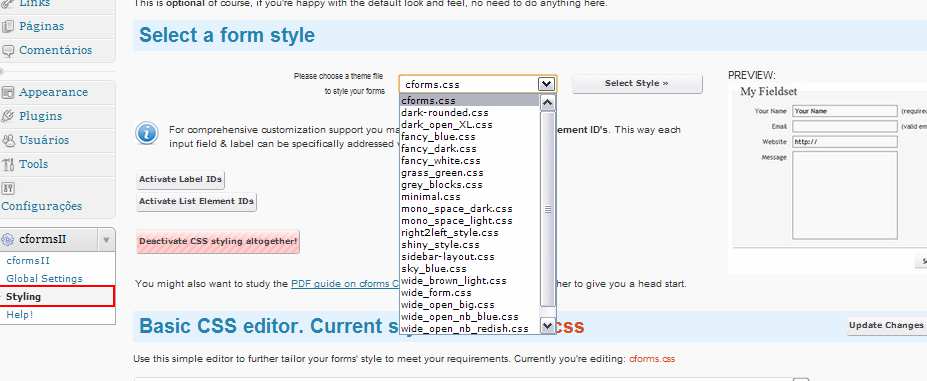Select wide_open_nb_blue.css style option
This screenshot has width=927, height=381.
pos(470,317)
